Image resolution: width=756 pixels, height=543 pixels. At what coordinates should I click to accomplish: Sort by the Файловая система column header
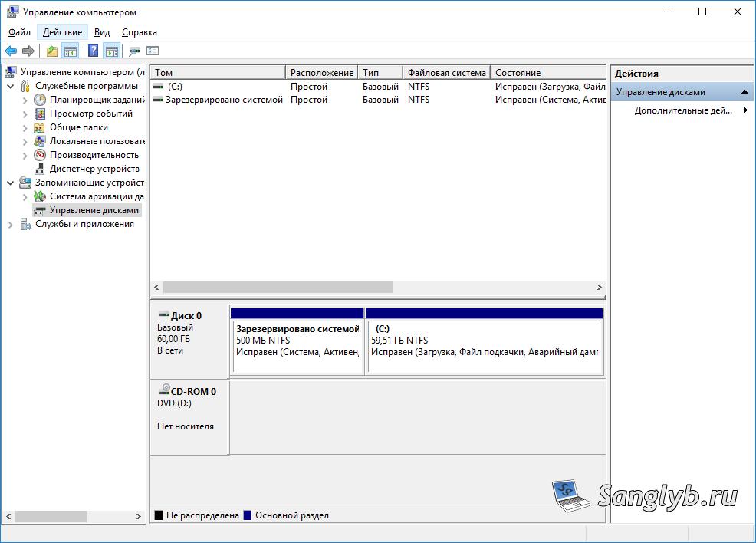446,72
